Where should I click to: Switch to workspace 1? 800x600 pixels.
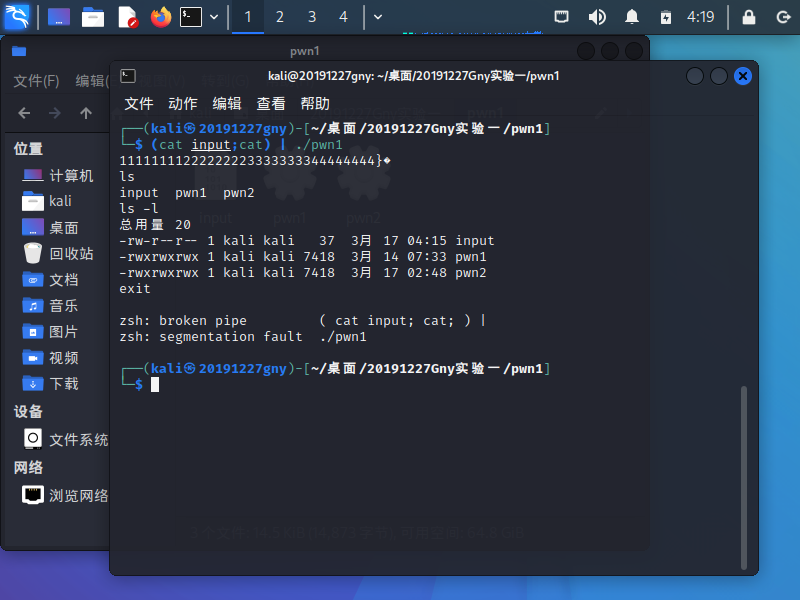coord(247,17)
